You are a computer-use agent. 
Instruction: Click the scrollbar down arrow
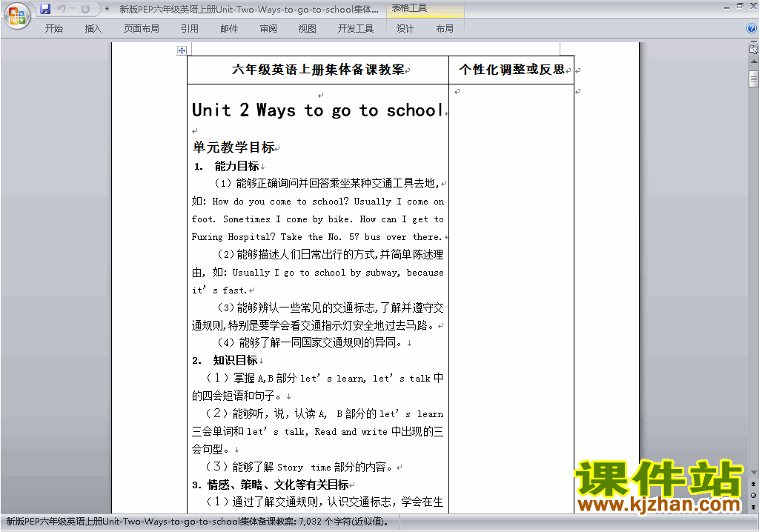pos(754,473)
